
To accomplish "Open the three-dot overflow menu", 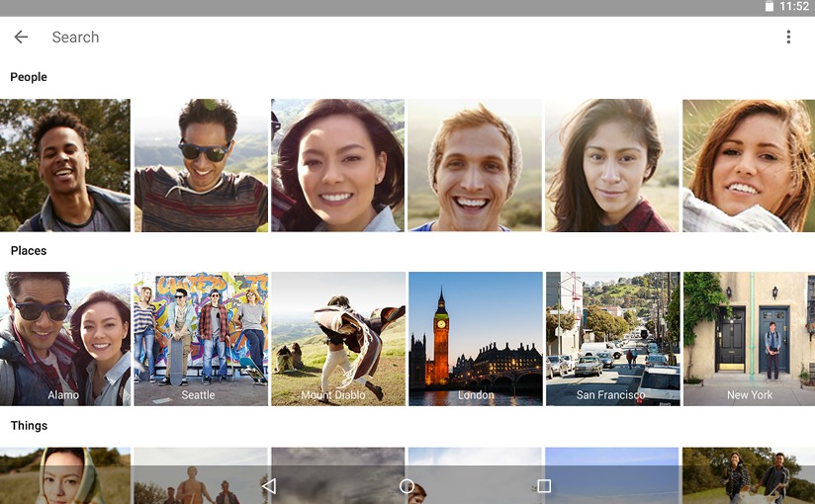I will click(788, 38).
